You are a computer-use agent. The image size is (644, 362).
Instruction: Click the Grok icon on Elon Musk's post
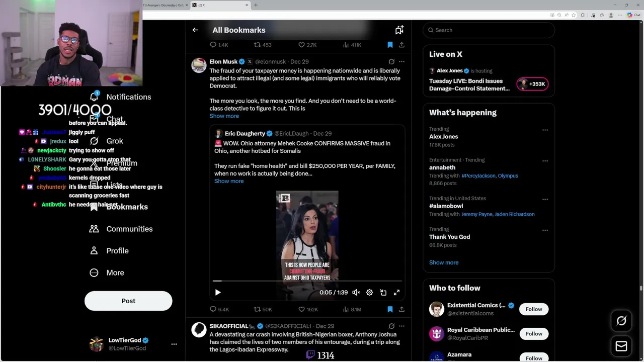(391, 62)
